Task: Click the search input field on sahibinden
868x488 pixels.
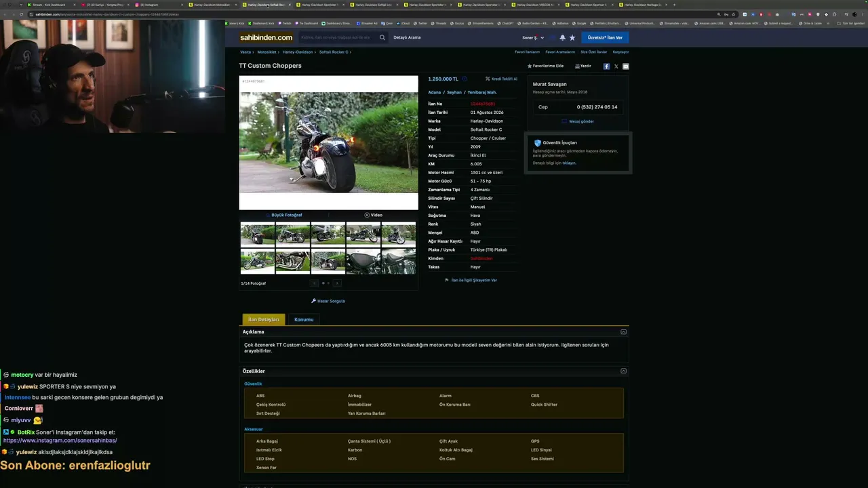Action: point(338,38)
